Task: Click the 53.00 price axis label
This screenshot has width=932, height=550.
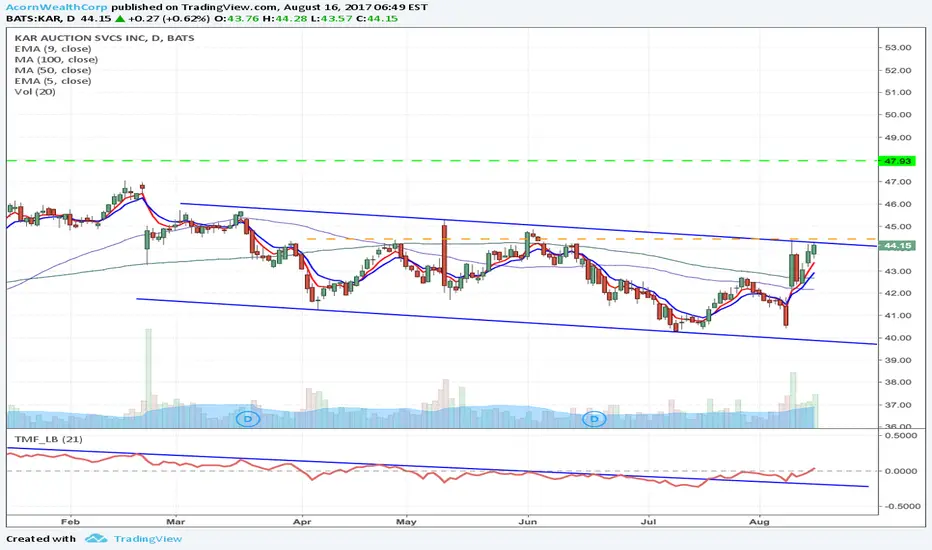Action: click(898, 48)
